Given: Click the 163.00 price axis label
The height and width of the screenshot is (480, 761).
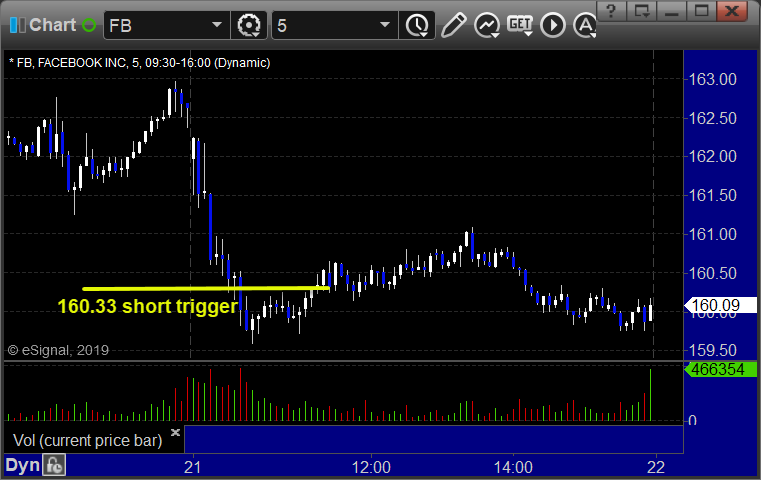Looking at the screenshot, I should [x=712, y=79].
